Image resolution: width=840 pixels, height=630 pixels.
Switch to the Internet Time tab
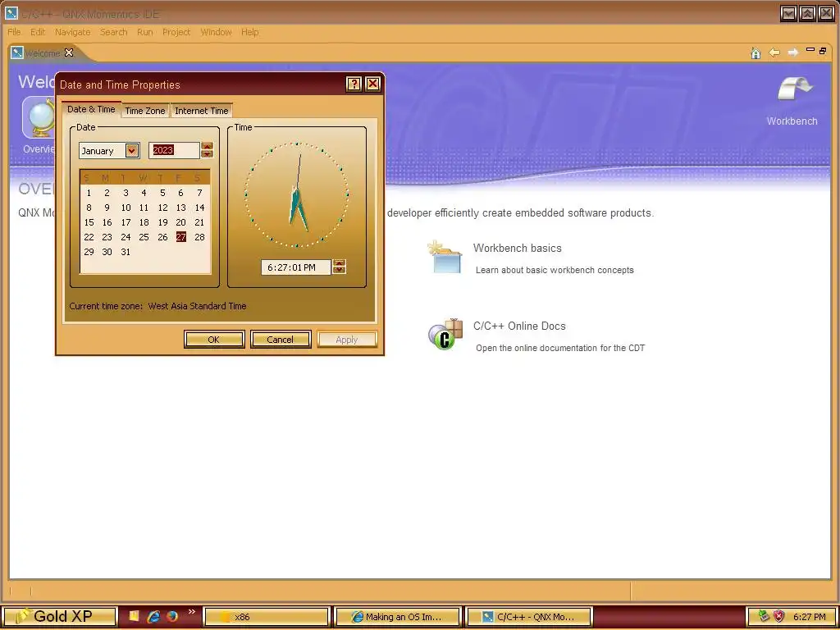[x=202, y=111]
